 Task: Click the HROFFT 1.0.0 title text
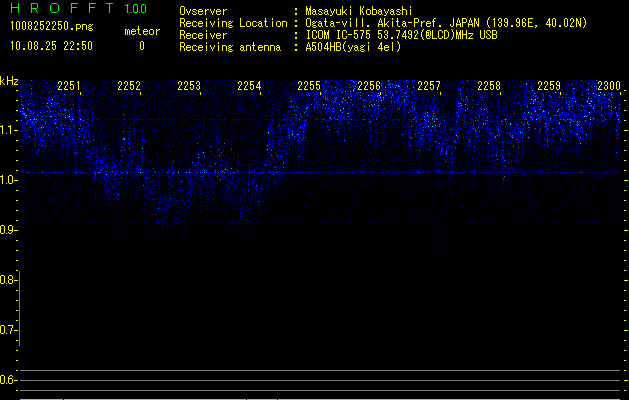pos(78,8)
